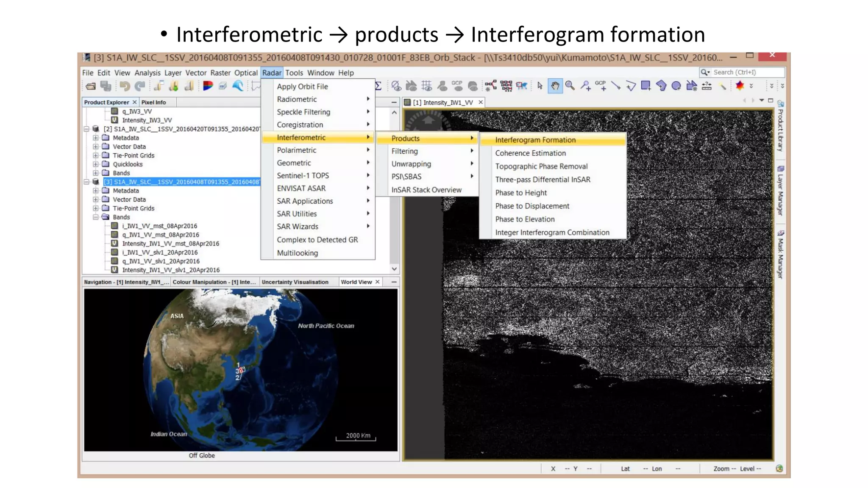This screenshot has height=488, width=868.
Task: Select band Intensity_IW1_VV_slv1_20Apr2016
Action: pos(171,270)
